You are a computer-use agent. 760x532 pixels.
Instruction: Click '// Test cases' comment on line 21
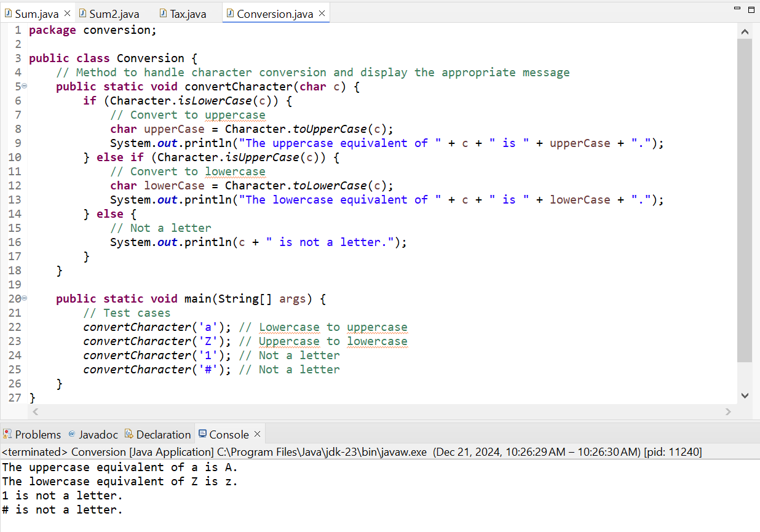127,313
